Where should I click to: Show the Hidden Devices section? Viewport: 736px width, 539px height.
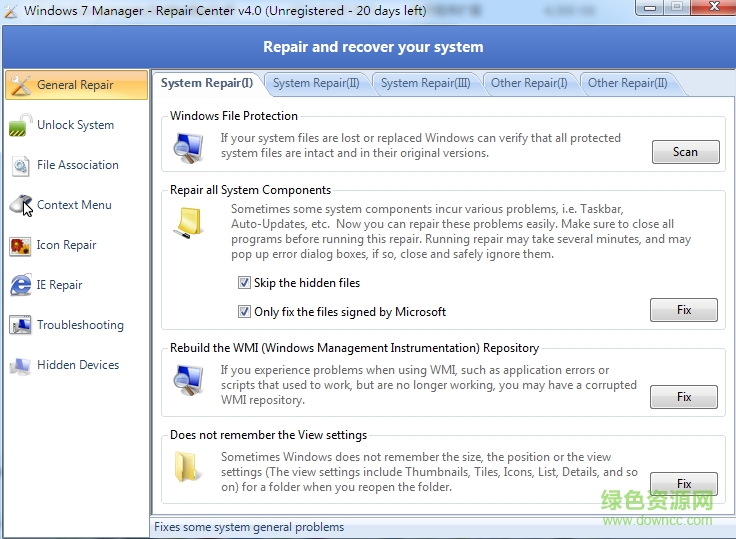click(77, 365)
